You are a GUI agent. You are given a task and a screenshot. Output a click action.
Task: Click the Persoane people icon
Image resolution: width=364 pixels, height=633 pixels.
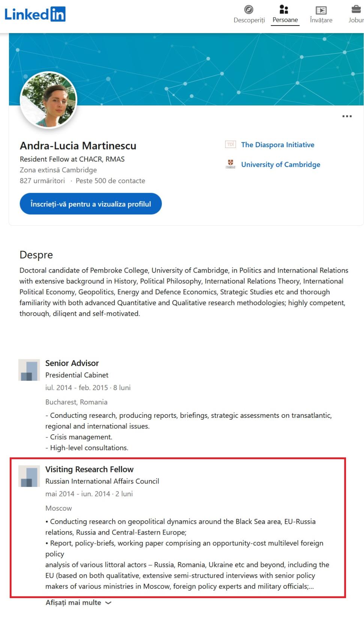coord(284,9)
